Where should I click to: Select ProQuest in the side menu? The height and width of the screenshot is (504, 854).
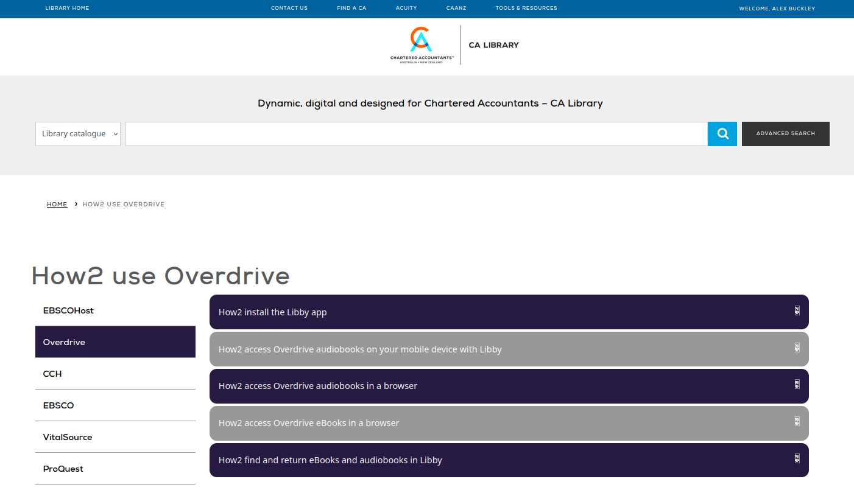pyautogui.click(x=115, y=469)
